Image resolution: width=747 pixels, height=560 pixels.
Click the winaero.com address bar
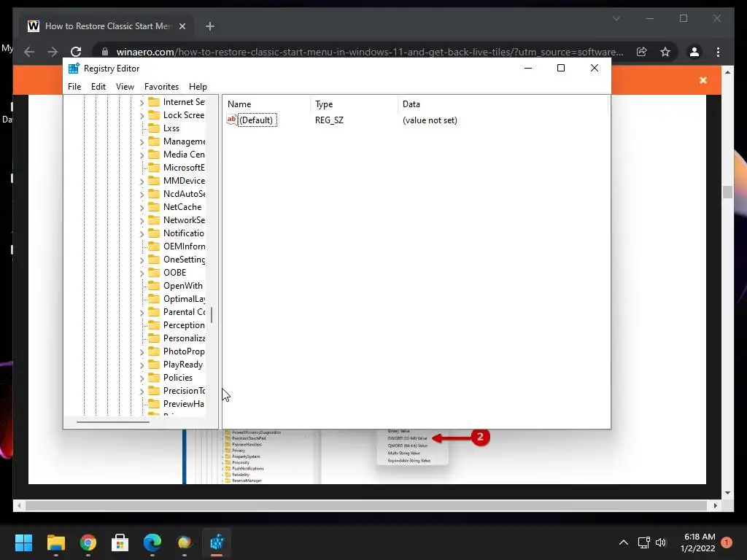(x=370, y=52)
